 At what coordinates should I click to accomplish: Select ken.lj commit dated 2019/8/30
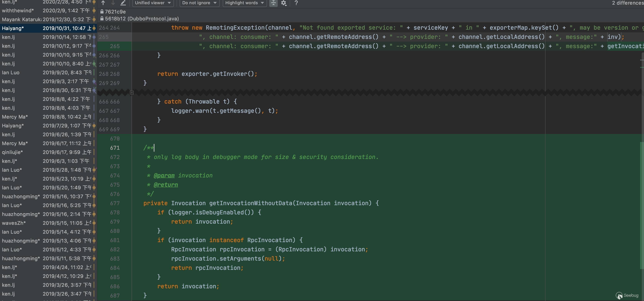click(48, 90)
